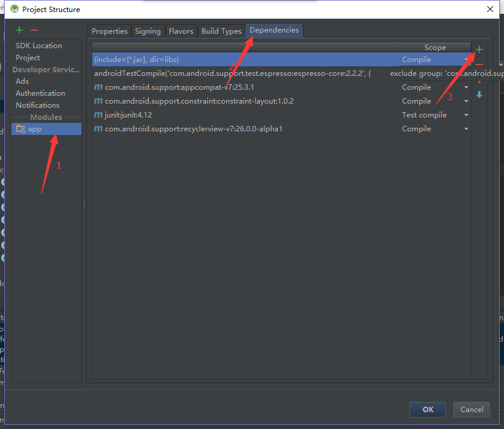
Task: Click Compile scope value for recyclerview-v7
Action: coord(417,128)
